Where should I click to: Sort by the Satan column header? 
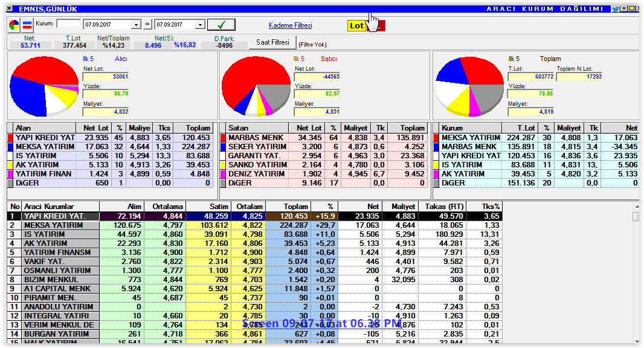pos(256,128)
